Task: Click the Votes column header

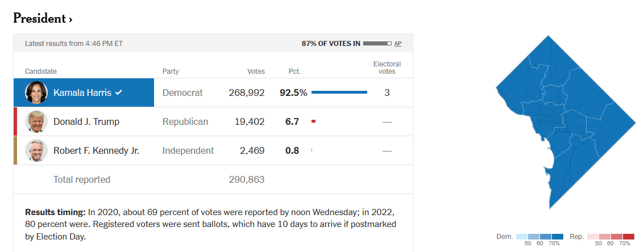Action: 256,72
